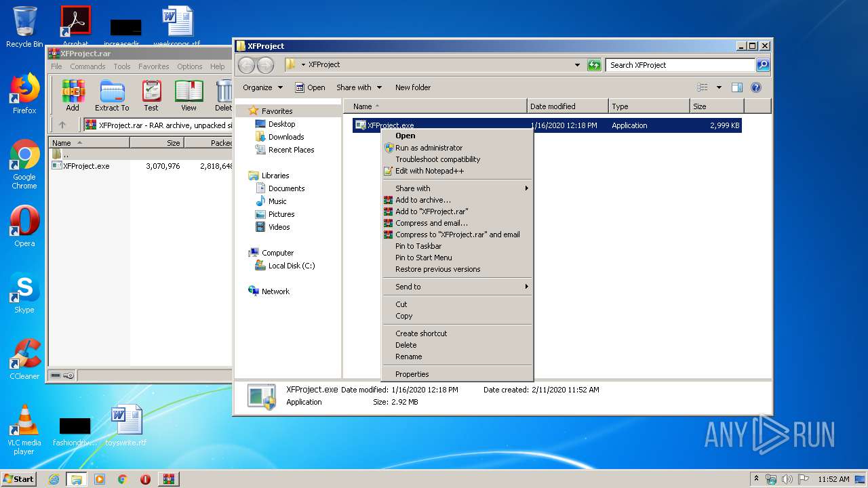
Task: Open Share with toolbar dropdown
Action: (x=359, y=87)
